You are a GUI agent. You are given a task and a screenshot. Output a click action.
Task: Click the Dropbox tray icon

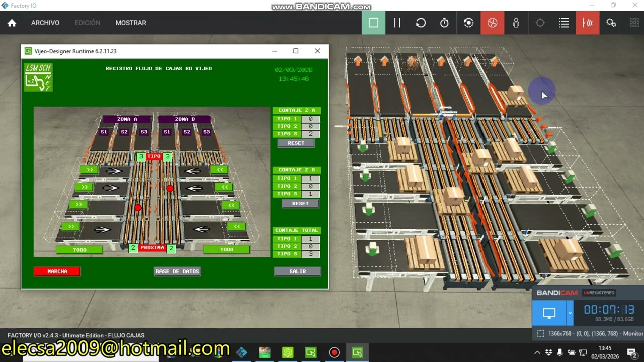(x=549, y=352)
